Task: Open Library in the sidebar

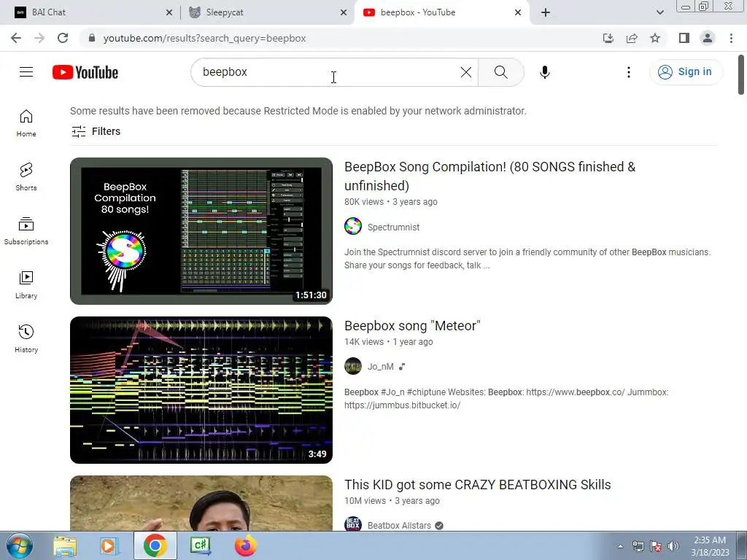Action: tap(26, 285)
